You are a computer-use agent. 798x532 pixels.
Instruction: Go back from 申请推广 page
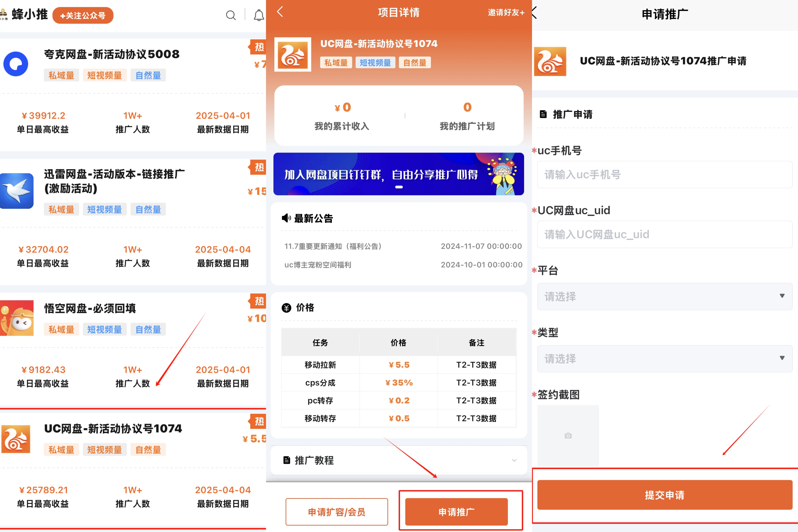pos(535,13)
